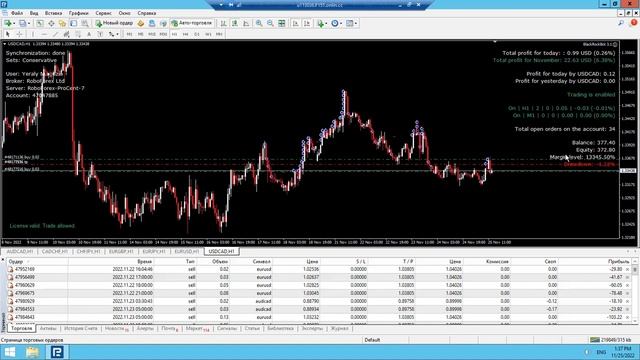Close order 47952169 with its x
Screen dimensions: 640x360
click(x=627, y=269)
